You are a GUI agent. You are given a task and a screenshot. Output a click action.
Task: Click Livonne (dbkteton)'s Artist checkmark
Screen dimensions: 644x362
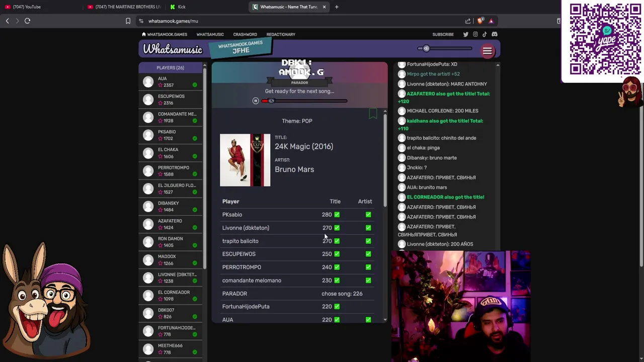368,228
